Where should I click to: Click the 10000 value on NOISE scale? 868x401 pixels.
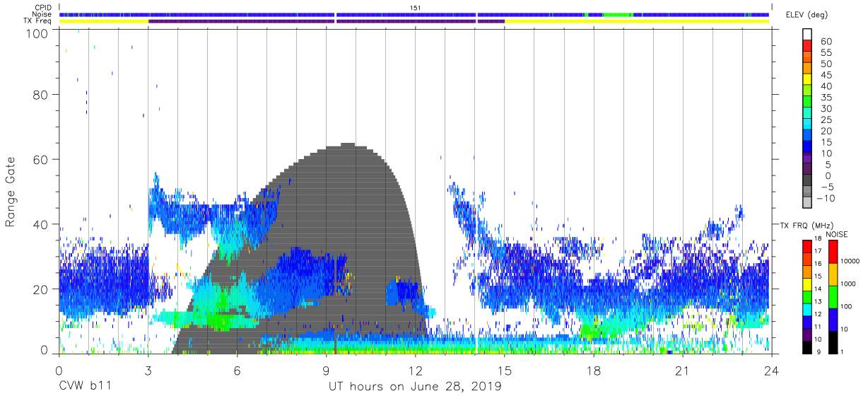(x=851, y=261)
